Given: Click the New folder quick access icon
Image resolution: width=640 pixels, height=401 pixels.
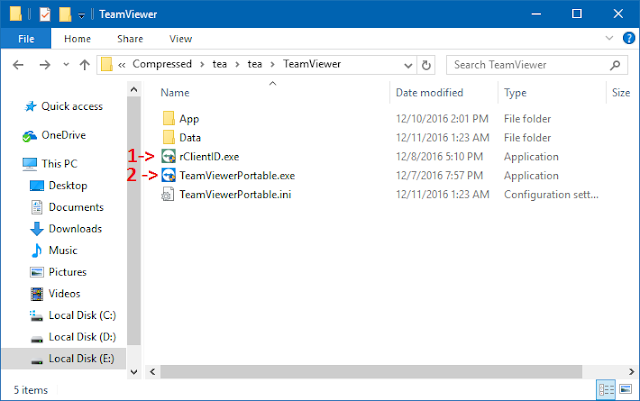Looking at the screenshot, I should [x=65, y=14].
